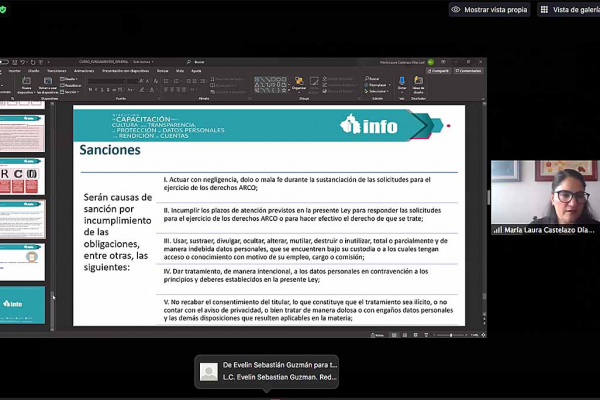The image size is (600, 400).
Task: Select teal info logo slide thumbnail
Action: point(22,305)
